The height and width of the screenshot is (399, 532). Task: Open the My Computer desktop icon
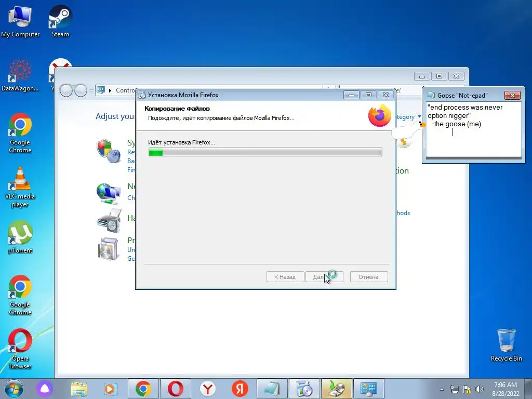pyautogui.click(x=20, y=21)
